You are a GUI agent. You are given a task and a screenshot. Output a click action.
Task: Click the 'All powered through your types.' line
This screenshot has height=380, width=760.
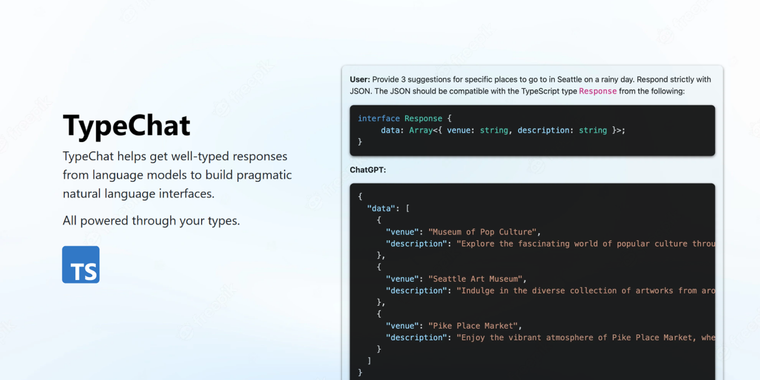[151, 221]
